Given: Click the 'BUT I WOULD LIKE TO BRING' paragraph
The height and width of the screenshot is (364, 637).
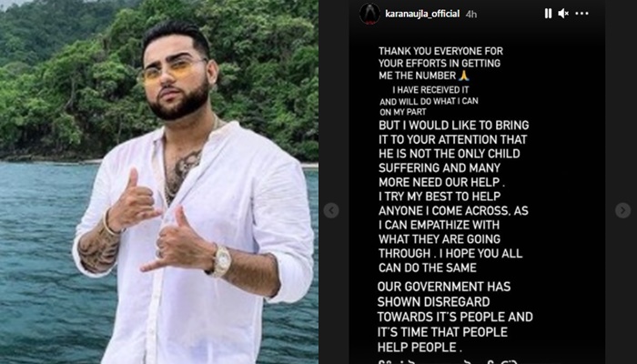Looking at the screenshot, I should point(453,154).
